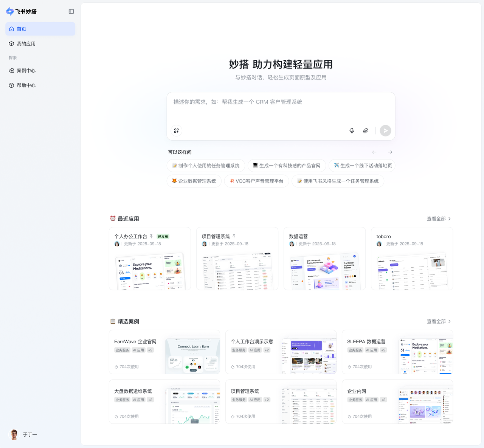484x448 pixels.
Task: Open the EarnWave 企业官网 case card
Action: pos(164,352)
